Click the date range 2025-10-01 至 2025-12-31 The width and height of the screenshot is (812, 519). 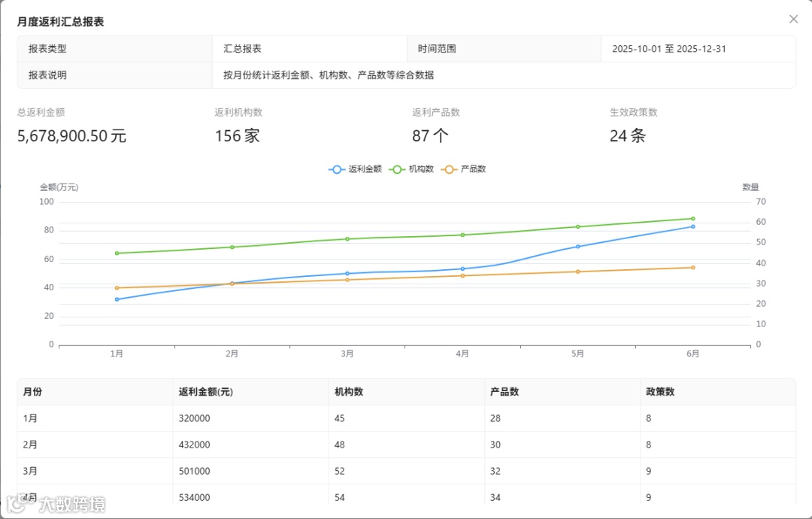669,49
